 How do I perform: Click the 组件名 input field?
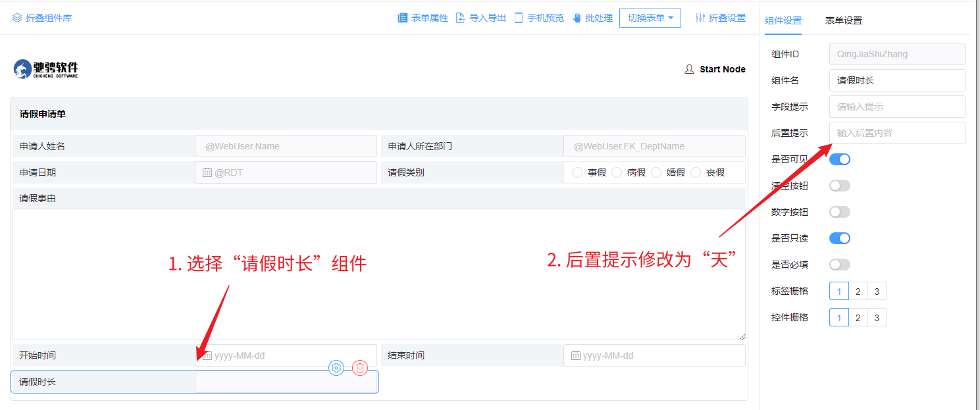point(897,80)
